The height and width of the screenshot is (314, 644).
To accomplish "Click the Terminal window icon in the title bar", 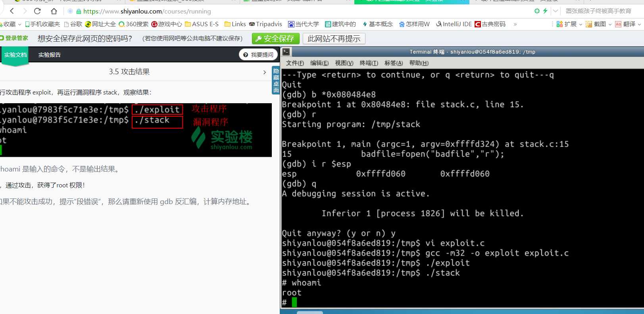I will point(286,52).
